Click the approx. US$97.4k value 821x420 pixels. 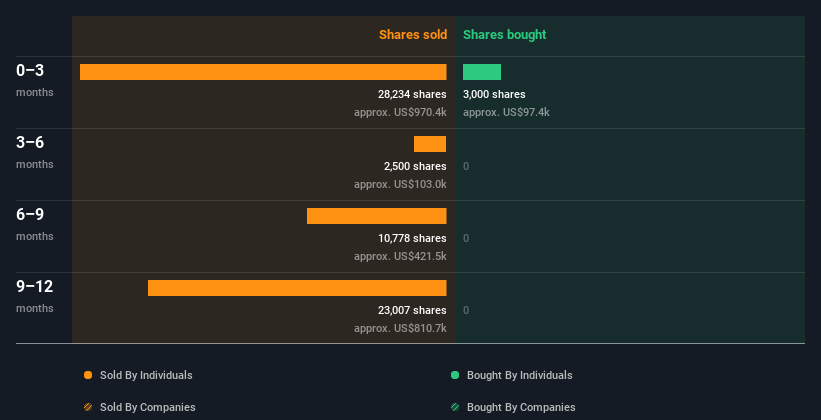pos(506,113)
